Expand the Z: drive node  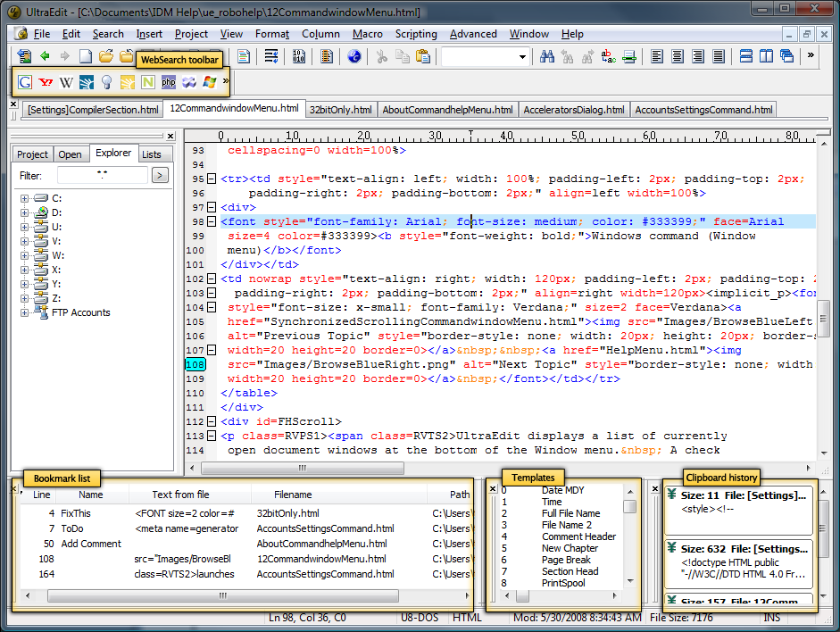click(x=24, y=298)
